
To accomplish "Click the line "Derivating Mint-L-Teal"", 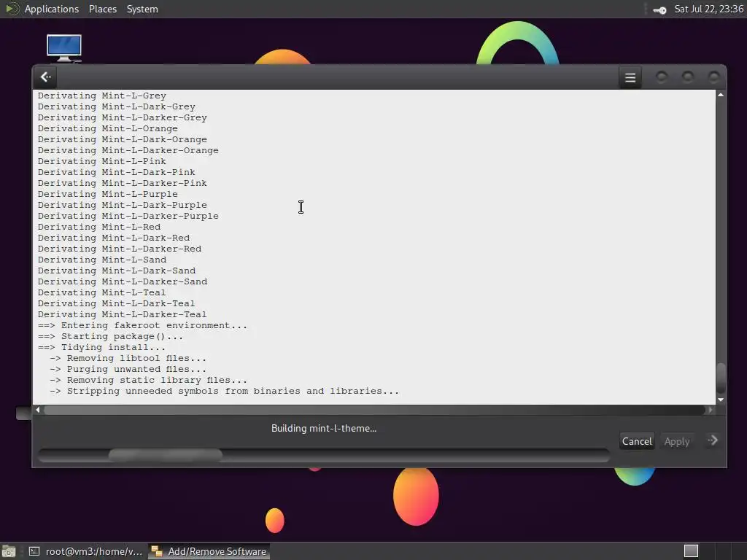I will (102, 293).
